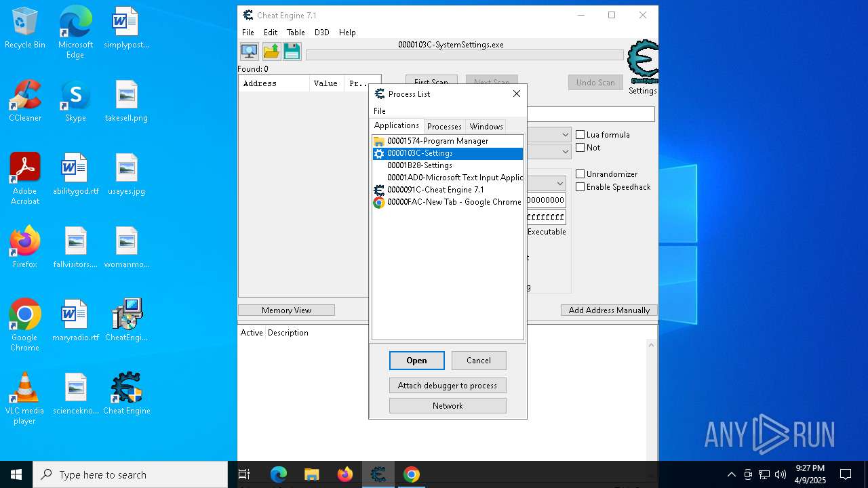Select 00001AD0-Microsoft Text Input entry
Image resolution: width=868 pixels, height=488 pixels.
pos(448,178)
